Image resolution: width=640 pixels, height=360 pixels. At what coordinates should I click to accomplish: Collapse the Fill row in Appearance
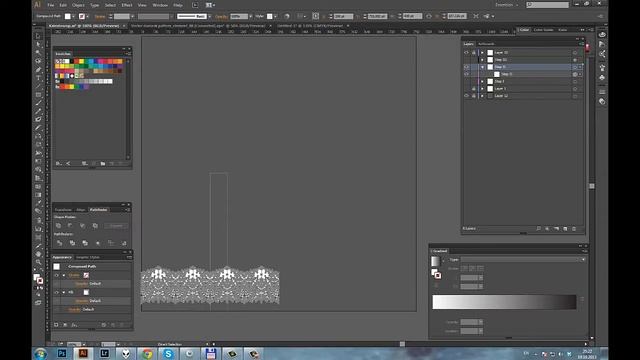pyautogui.click(x=64, y=292)
